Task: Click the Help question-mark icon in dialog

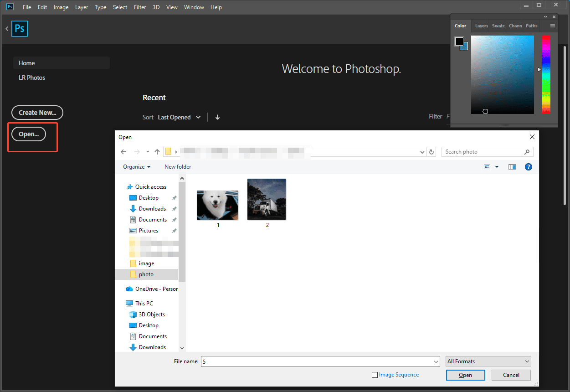Action: coord(528,166)
